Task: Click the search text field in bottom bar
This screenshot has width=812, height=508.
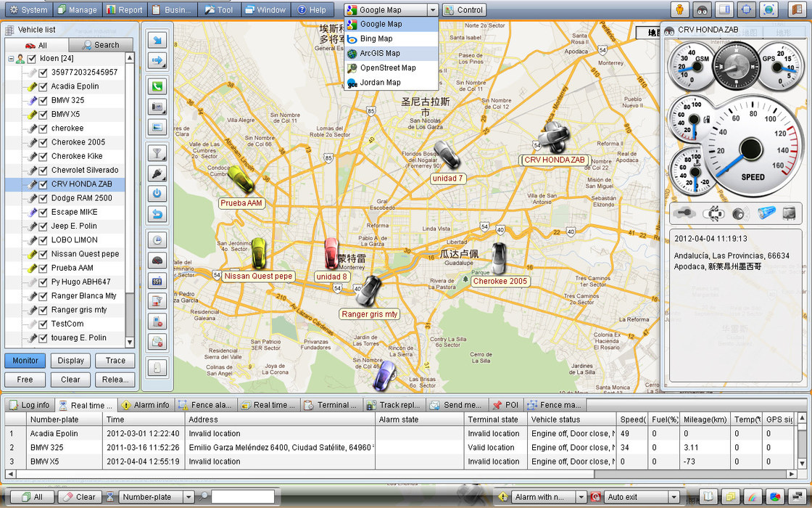Action: (242, 497)
